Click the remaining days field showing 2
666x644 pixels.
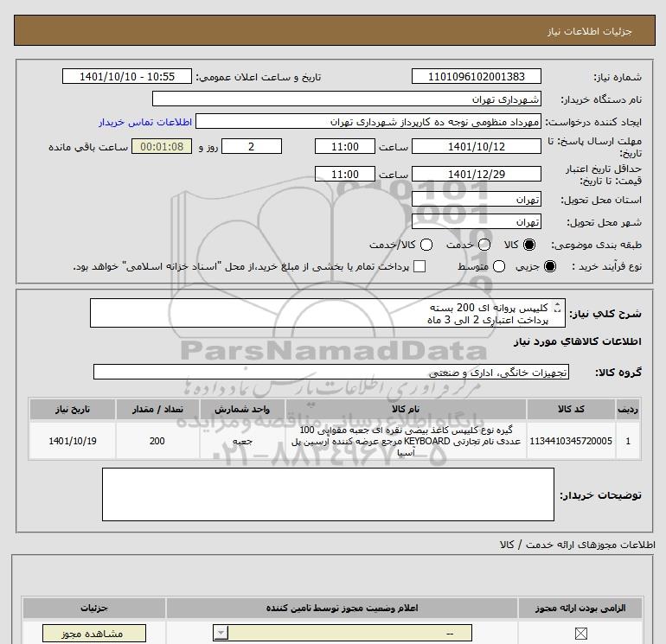[x=252, y=146]
